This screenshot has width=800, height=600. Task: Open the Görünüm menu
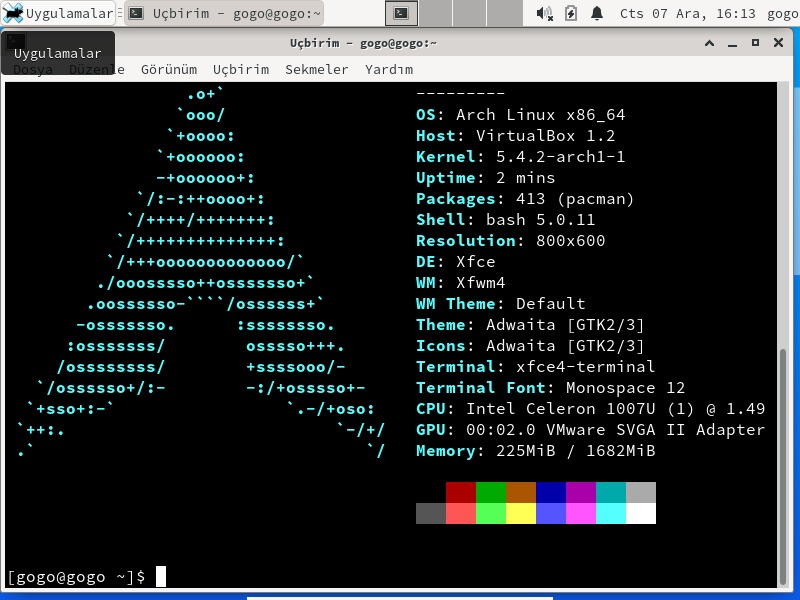(169, 69)
